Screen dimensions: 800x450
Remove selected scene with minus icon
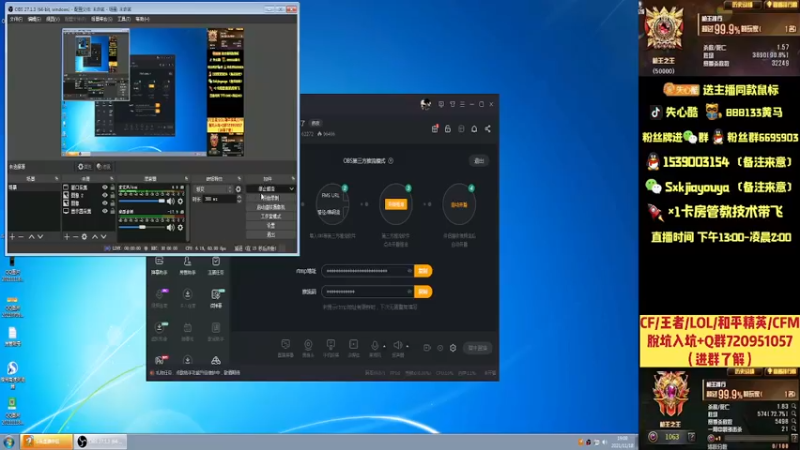pyautogui.click(x=21, y=237)
